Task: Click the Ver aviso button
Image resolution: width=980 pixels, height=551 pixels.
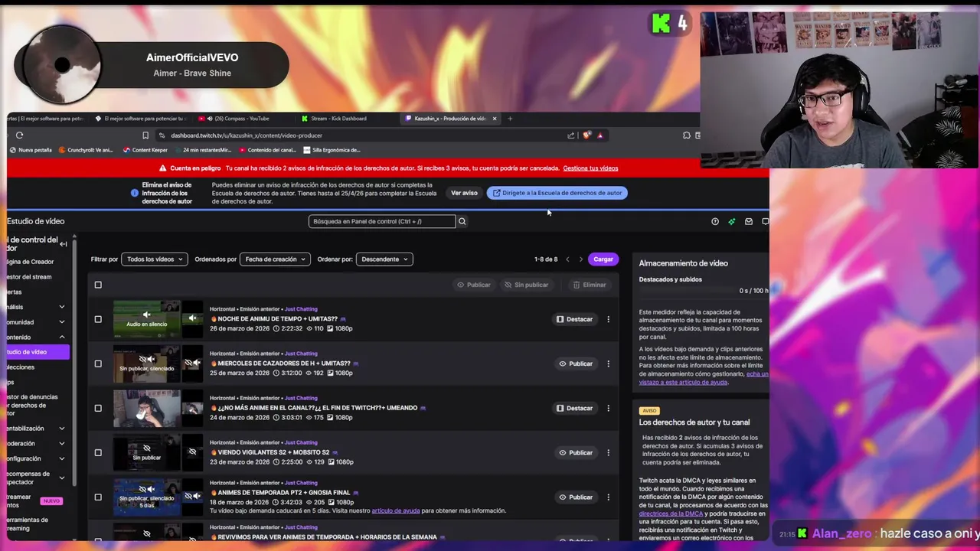Action: (x=464, y=193)
